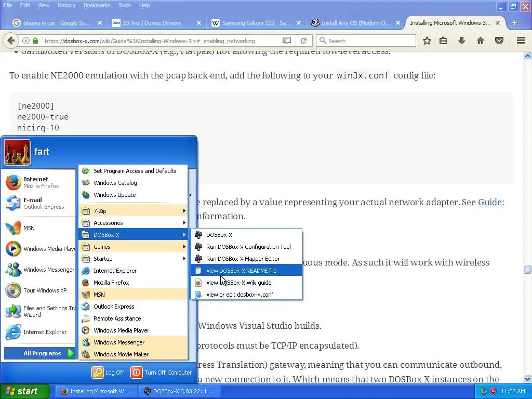Image resolution: width=532 pixels, height=399 pixels.
Task: Open the downloads arrow icon
Action: pos(462,41)
